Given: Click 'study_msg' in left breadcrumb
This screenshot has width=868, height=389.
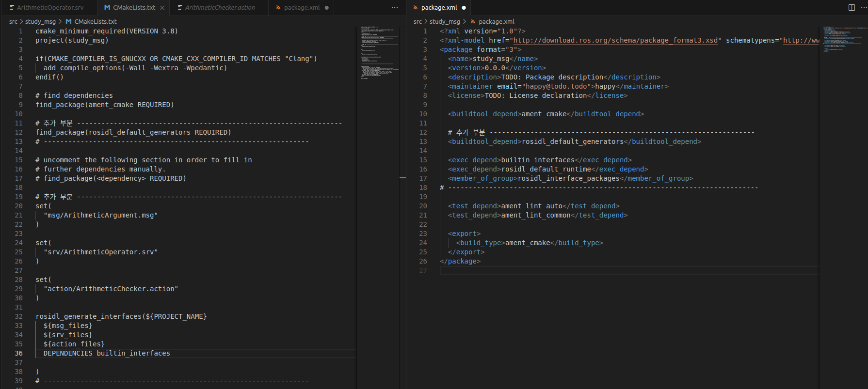Looking at the screenshot, I should (40, 22).
